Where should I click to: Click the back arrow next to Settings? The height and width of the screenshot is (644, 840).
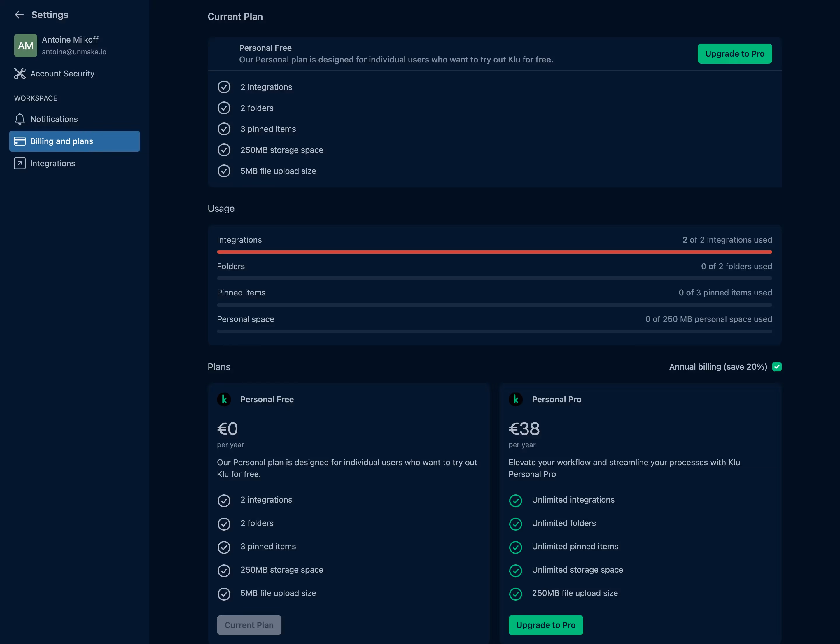coord(19,15)
